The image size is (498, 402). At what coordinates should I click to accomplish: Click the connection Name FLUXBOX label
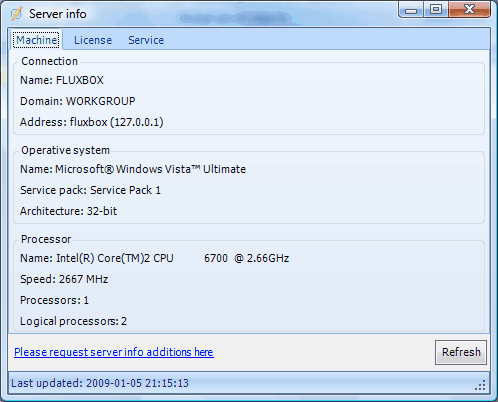62,80
